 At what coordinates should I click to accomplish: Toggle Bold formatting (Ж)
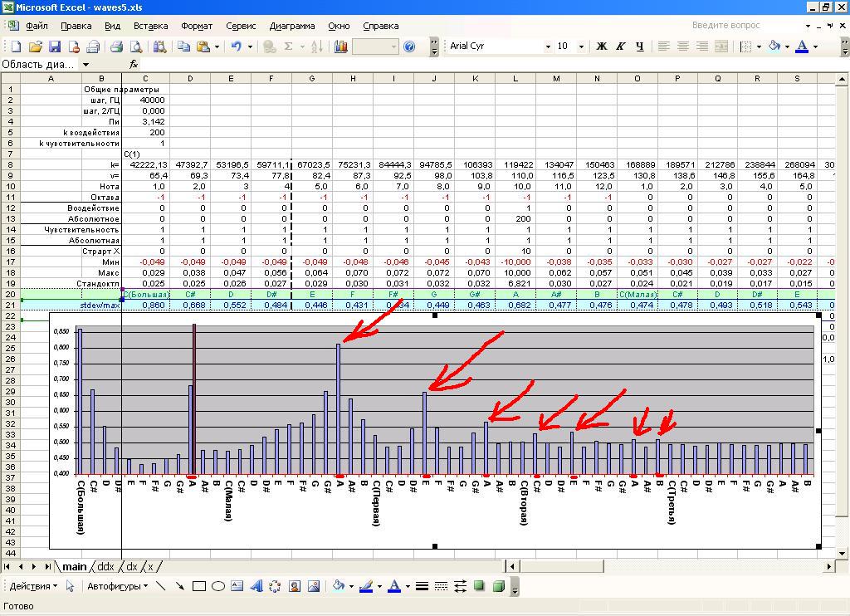[602, 46]
